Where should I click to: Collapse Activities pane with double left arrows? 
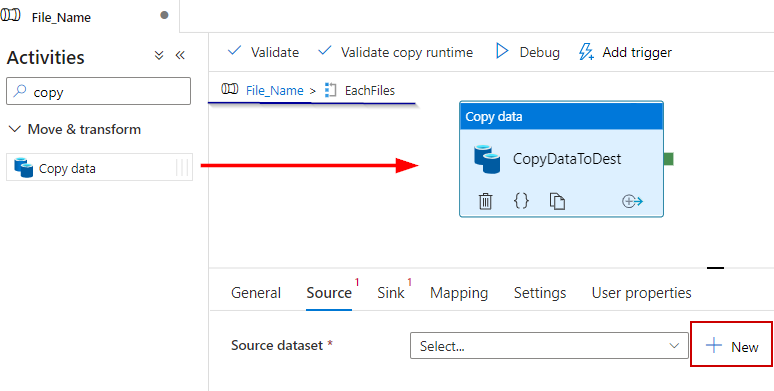(180, 55)
